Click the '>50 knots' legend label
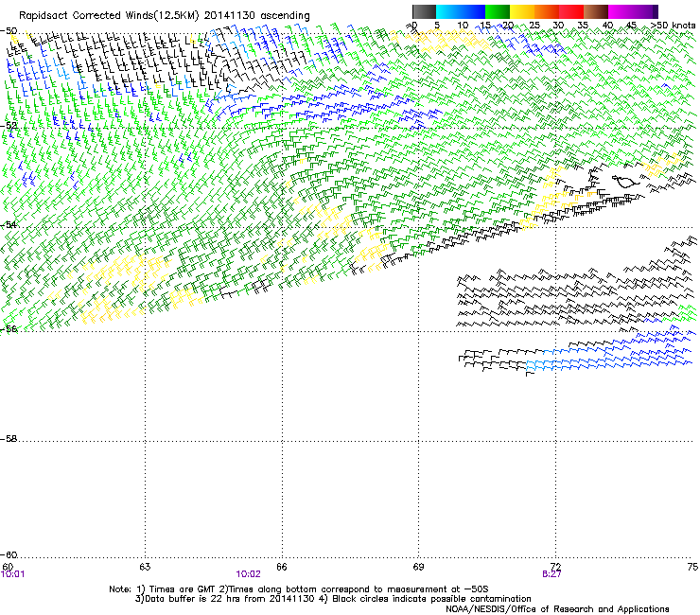Image resolution: width=700 pixels, height=615 pixels. (x=673, y=26)
